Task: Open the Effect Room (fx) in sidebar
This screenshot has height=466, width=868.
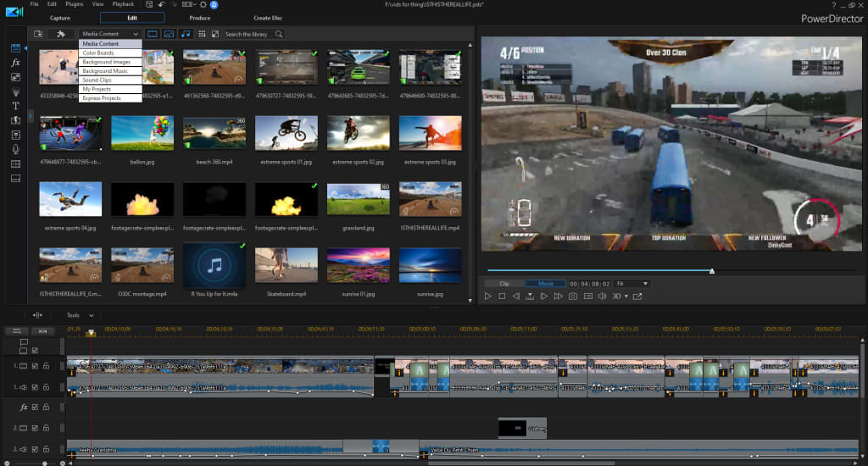Action: (15, 63)
